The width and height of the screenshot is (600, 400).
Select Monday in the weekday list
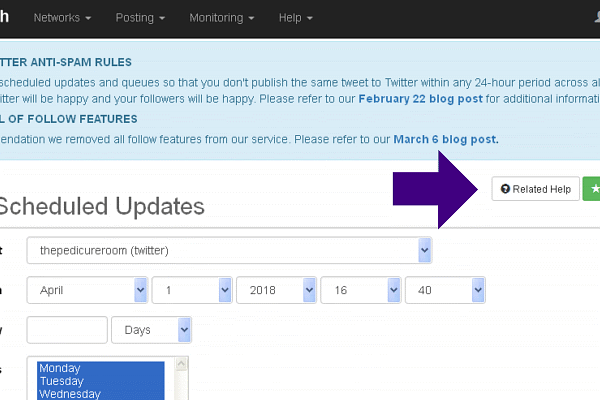[x=60, y=369]
